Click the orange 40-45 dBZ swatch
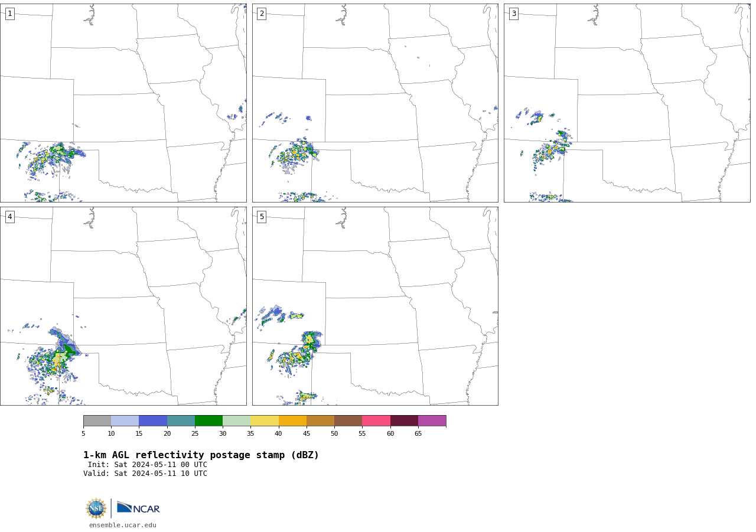Image resolution: width=756 pixels, height=532 pixels. point(292,420)
